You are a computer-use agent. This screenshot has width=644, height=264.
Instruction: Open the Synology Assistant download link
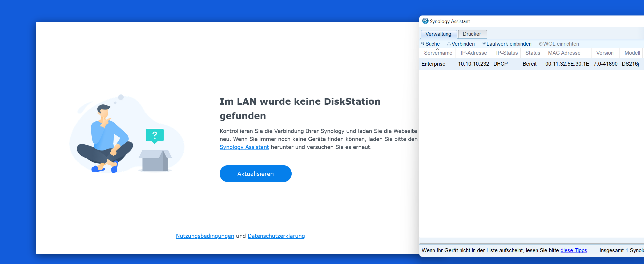pos(244,147)
